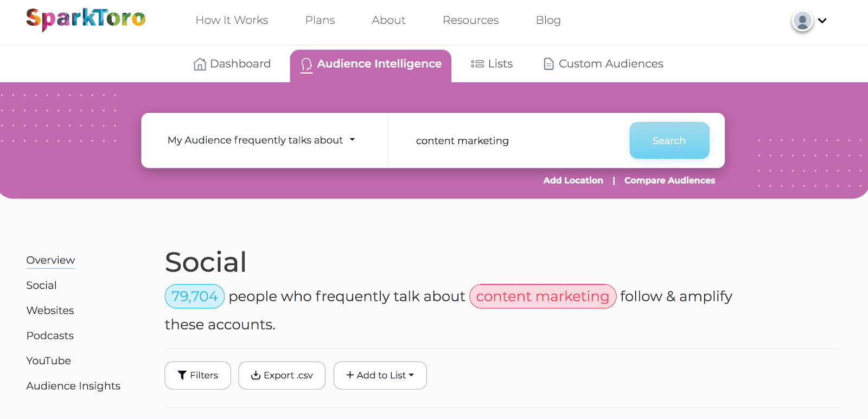The height and width of the screenshot is (419, 868).
Task: Jump to Podcasts in the sidebar
Action: pos(50,336)
